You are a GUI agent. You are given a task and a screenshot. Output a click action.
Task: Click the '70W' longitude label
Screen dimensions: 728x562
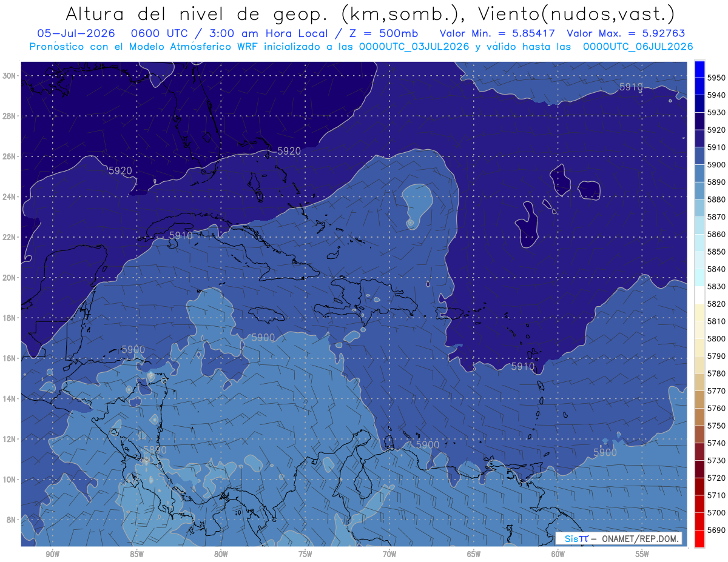tap(389, 554)
